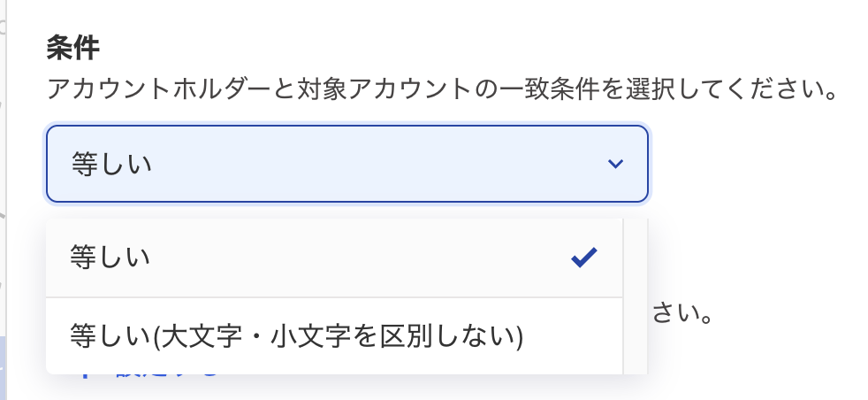
Task: Click the chevron arrow in the 条件 dropdown
Action: 616,164
